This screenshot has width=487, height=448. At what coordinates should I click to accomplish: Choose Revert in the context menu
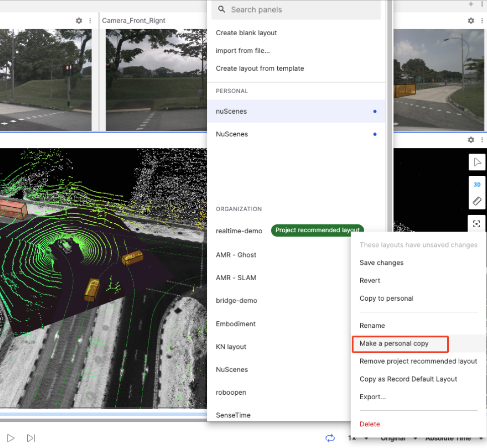click(419, 281)
